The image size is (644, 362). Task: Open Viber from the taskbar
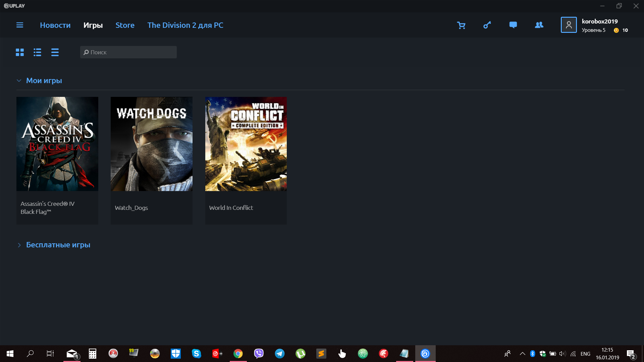(259, 354)
